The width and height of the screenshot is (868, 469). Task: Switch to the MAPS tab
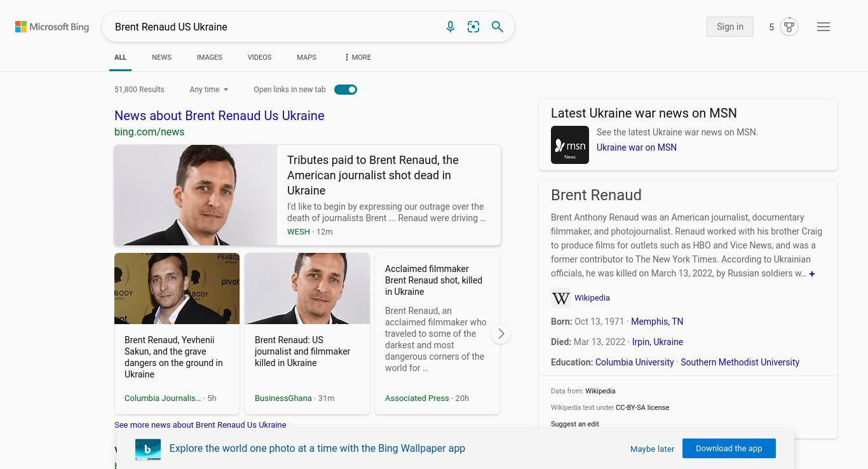306,57
